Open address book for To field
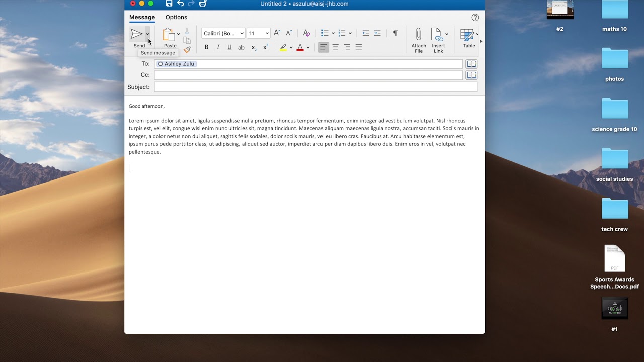 click(x=471, y=64)
